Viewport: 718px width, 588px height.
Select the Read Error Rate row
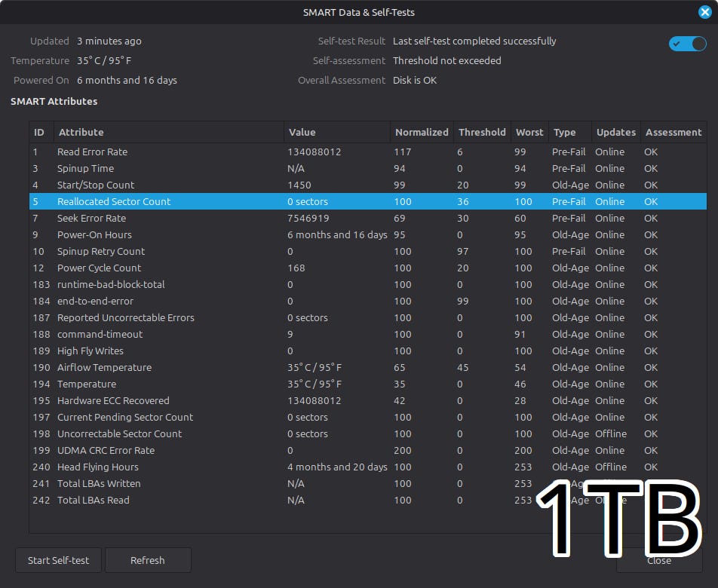(x=92, y=152)
